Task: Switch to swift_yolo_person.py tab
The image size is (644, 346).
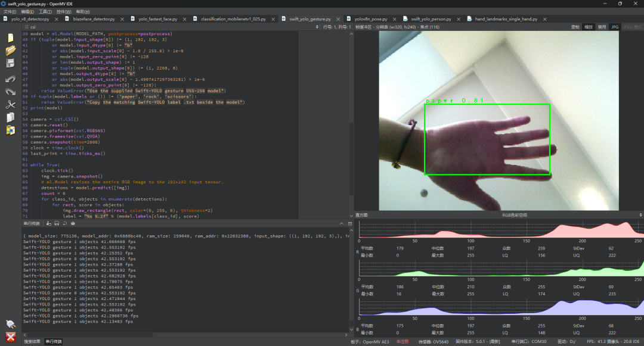Action: click(431, 19)
